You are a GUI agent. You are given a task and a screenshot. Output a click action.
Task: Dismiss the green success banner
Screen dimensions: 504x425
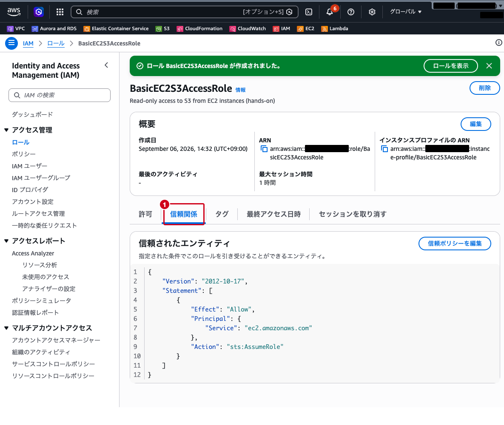(x=489, y=66)
